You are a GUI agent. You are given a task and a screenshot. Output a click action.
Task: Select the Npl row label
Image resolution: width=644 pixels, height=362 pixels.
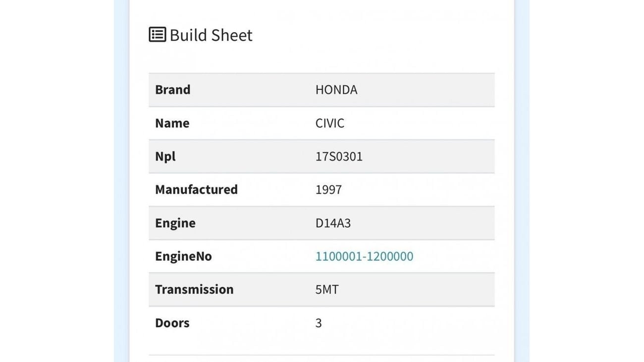click(165, 156)
